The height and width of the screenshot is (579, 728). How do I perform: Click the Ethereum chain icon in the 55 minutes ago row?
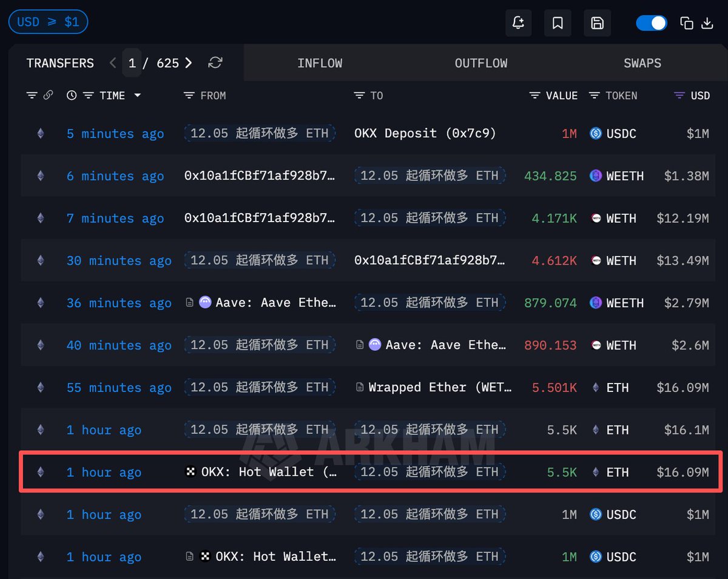click(41, 387)
